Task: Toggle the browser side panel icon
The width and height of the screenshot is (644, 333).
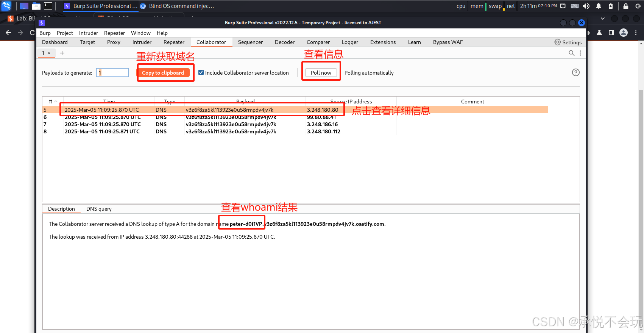Action: [x=611, y=33]
